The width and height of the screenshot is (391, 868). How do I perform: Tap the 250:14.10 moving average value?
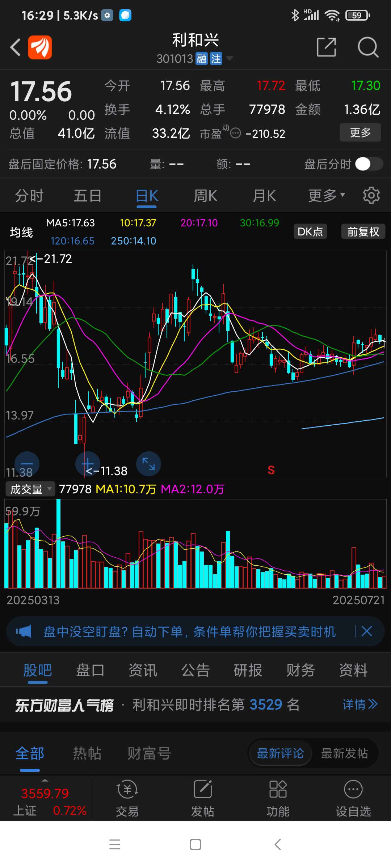coord(134,241)
